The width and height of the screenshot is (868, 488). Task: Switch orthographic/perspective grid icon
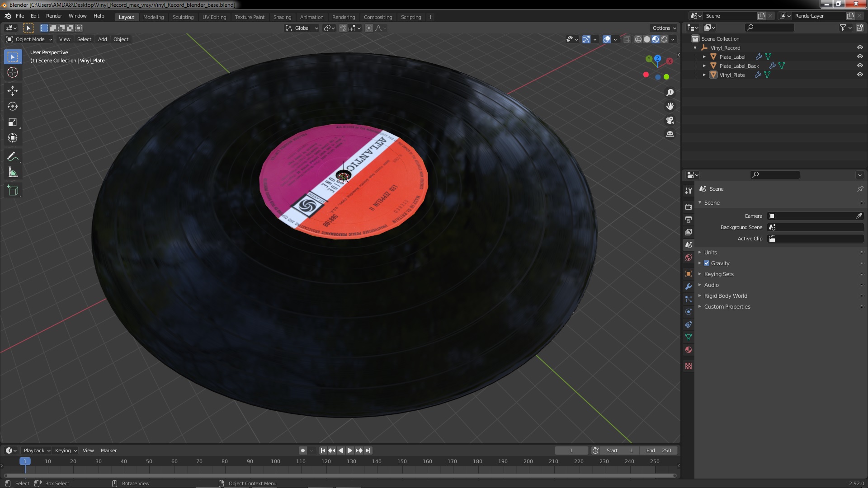click(x=670, y=134)
